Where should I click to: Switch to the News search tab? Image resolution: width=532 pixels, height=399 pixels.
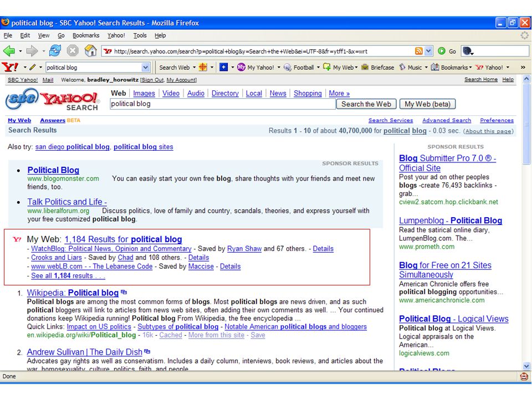point(278,93)
